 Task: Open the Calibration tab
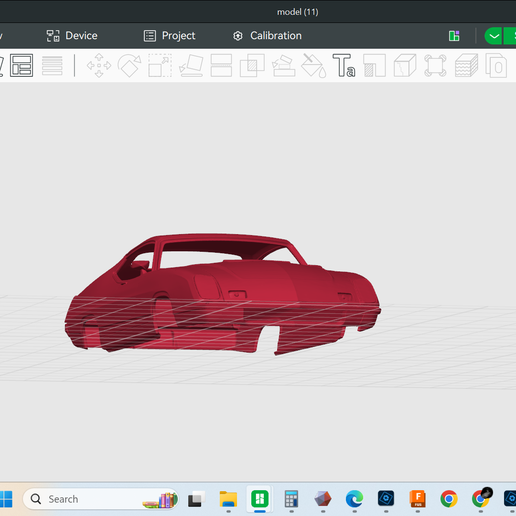(x=267, y=36)
